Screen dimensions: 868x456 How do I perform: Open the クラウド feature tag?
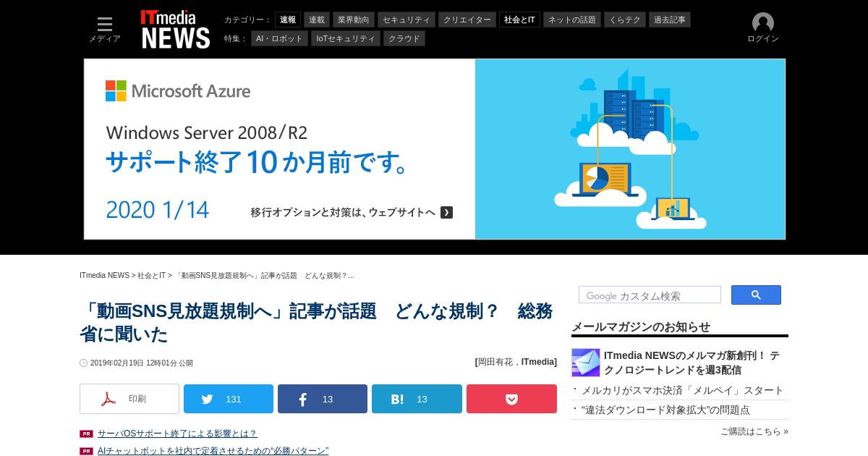click(x=404, y=38)
